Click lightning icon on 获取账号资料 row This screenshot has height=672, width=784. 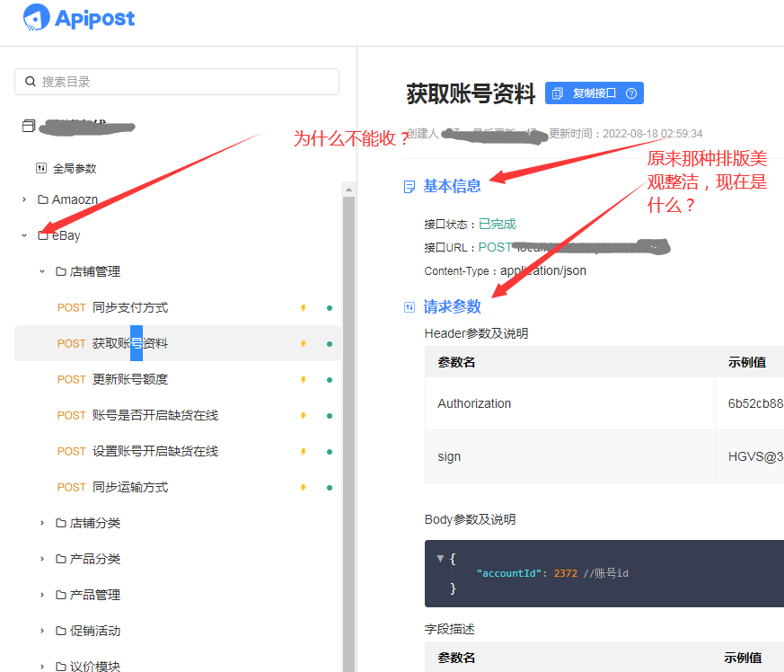pyautogui.click(x=303, y=344)
